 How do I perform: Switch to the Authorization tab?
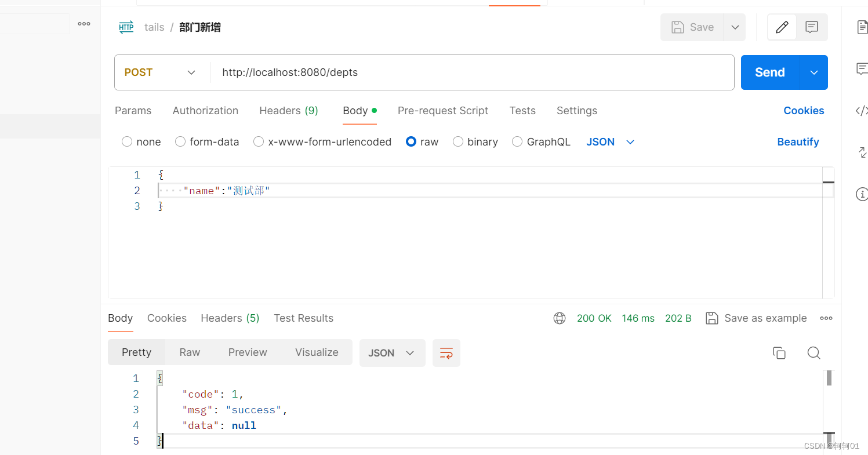(x=205, y=111)
